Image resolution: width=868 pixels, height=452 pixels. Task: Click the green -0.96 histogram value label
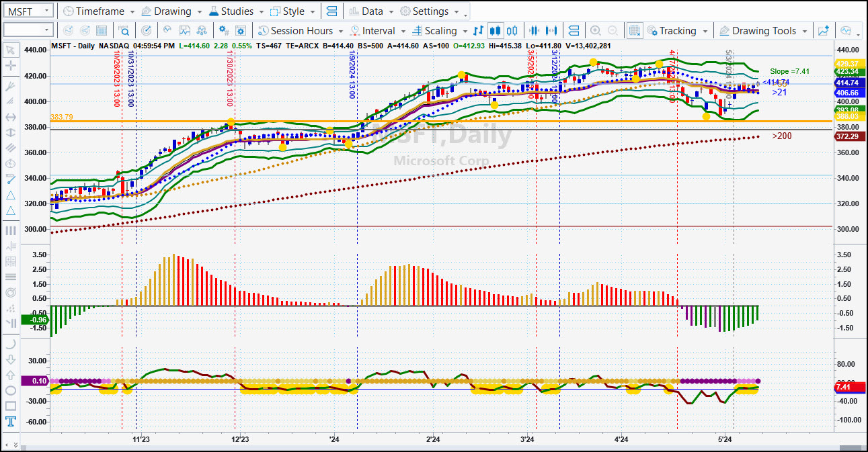(x=36, y=320)
